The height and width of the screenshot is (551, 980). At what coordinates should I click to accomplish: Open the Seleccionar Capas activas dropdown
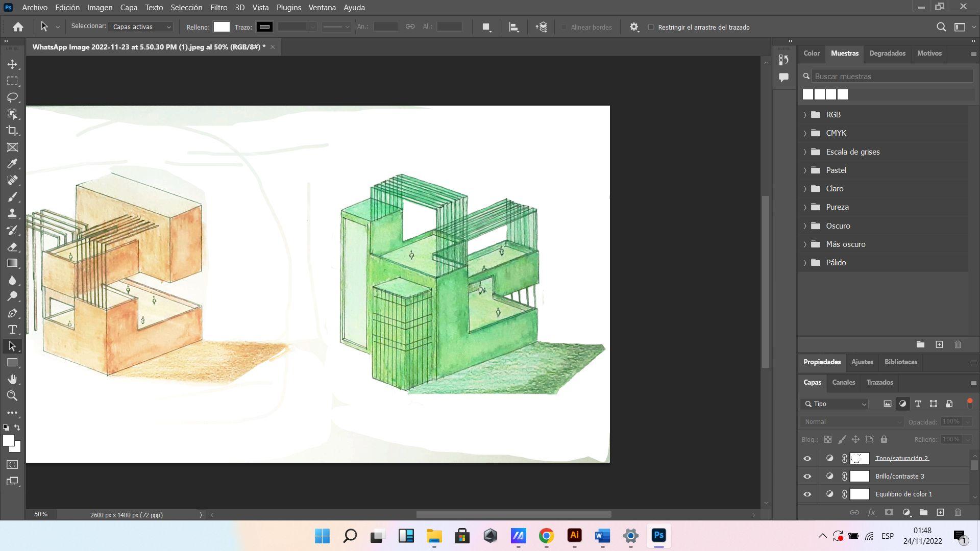141,27
